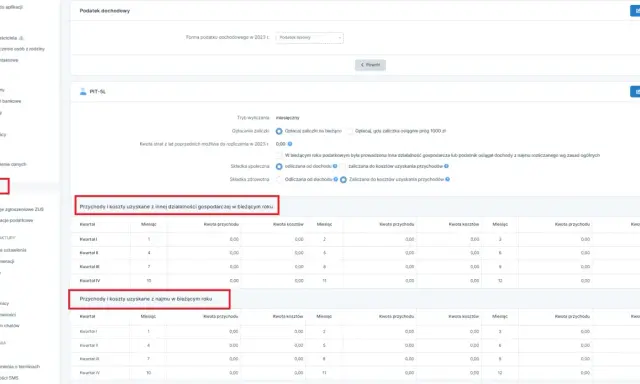The image size is (640, 384).
Task: Click month 3 income amount in business table
Action: tap(585, 239)
